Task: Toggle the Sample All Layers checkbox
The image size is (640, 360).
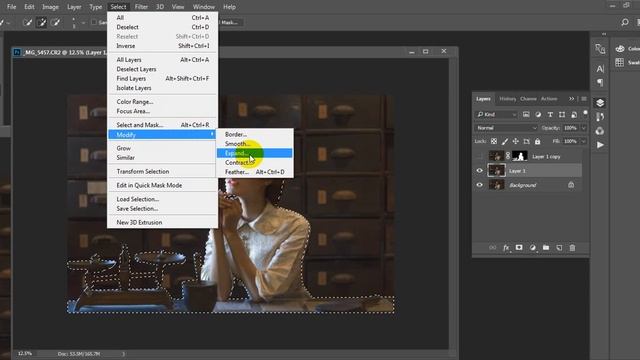Action: tap(94, 22)
